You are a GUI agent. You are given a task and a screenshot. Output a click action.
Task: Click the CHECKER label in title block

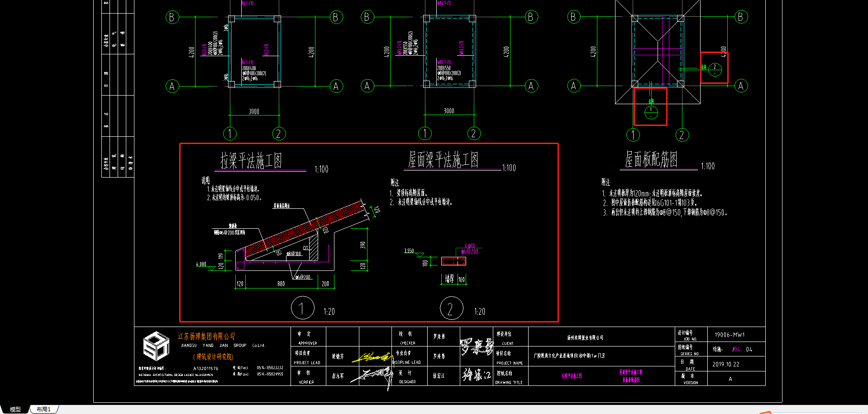408,343
